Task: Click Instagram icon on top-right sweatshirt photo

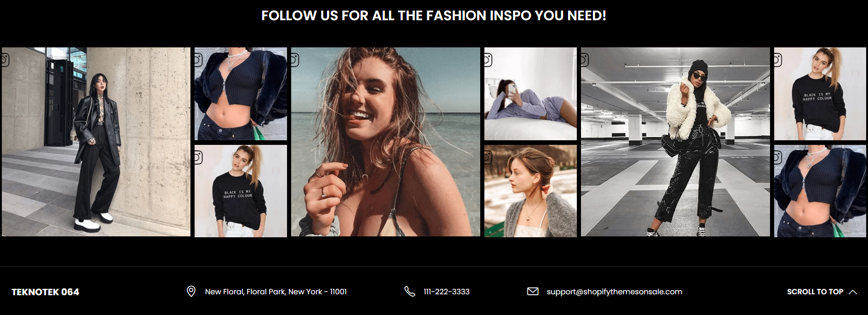Action: (778, 60)
